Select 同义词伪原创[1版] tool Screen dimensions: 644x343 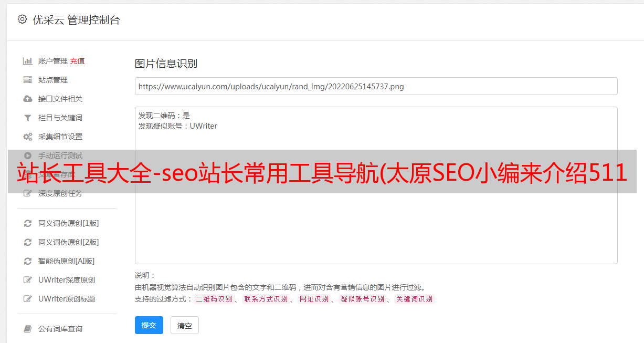click(x=69, y=223)
